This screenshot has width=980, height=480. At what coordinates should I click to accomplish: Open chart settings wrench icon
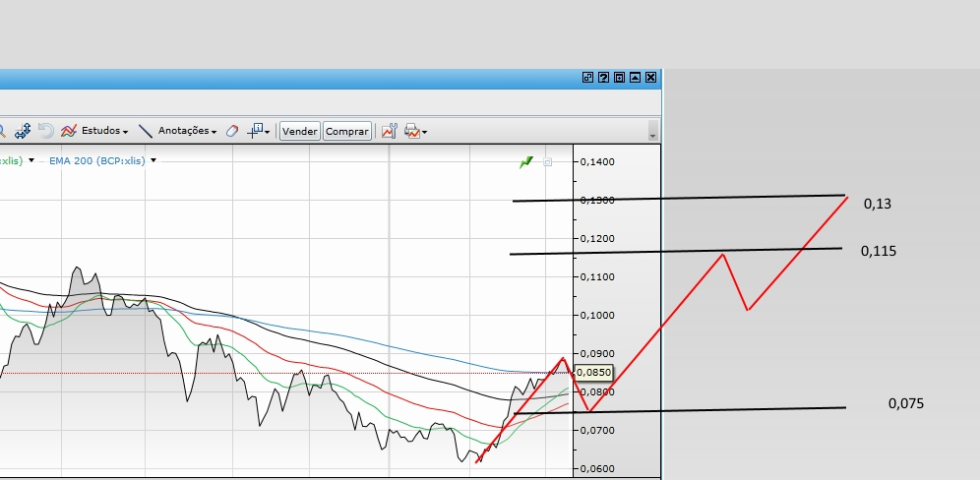point(389,131)
